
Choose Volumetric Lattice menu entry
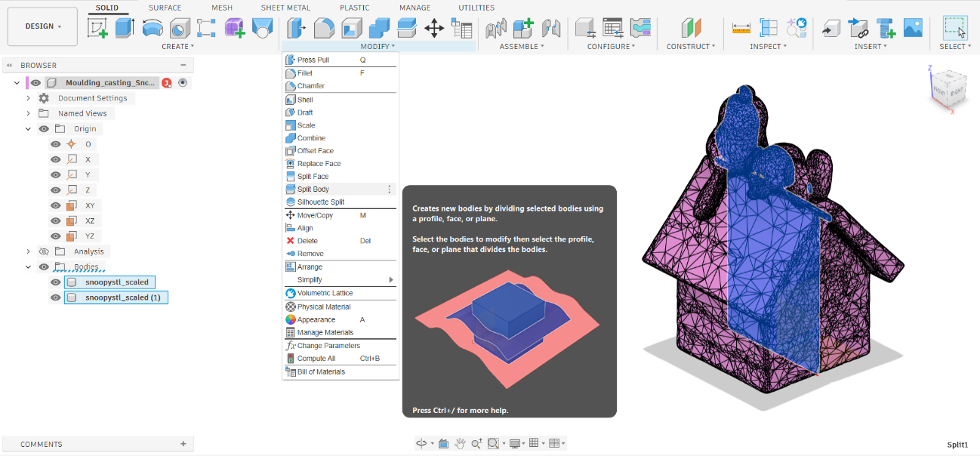(340, 293)
